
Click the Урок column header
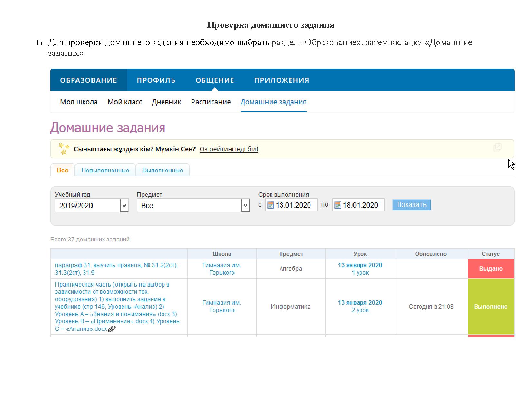[x=360, y=254]
